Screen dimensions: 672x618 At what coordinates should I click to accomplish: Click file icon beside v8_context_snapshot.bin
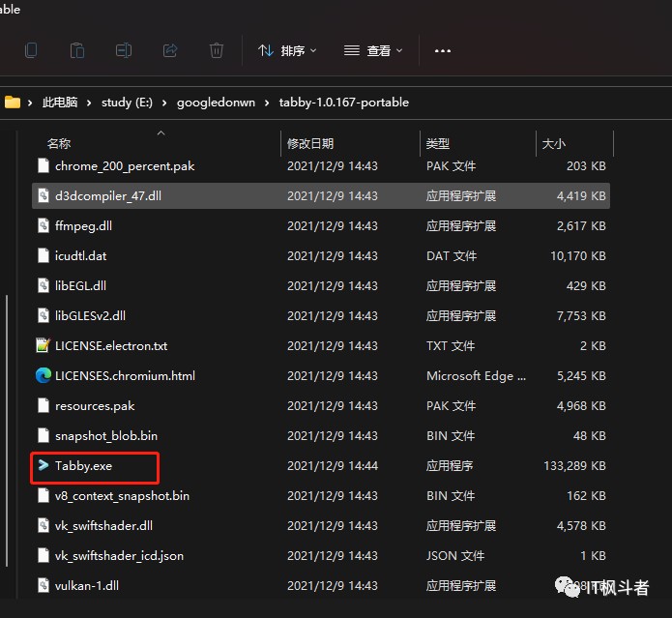pyautogui.click(x=44, y=495)
